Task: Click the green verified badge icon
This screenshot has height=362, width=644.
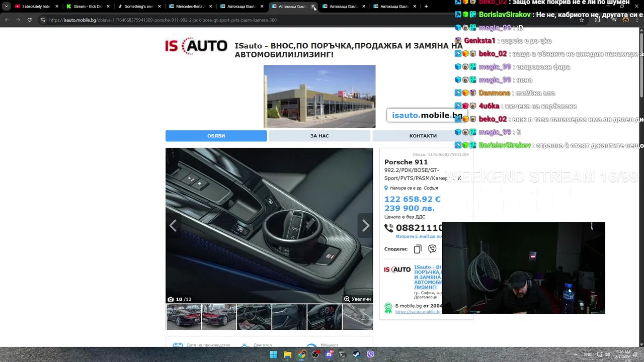Action: coord(388,308)
